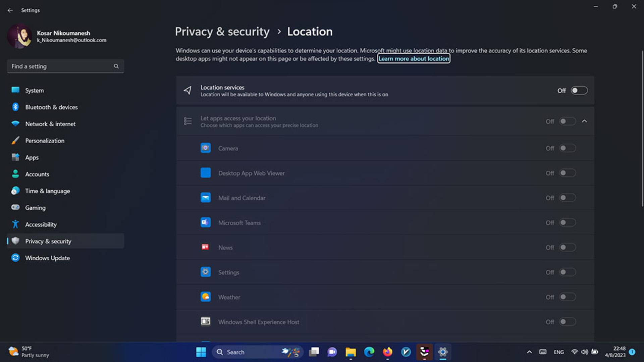Go to Personalization settings

tap(65, 141)
